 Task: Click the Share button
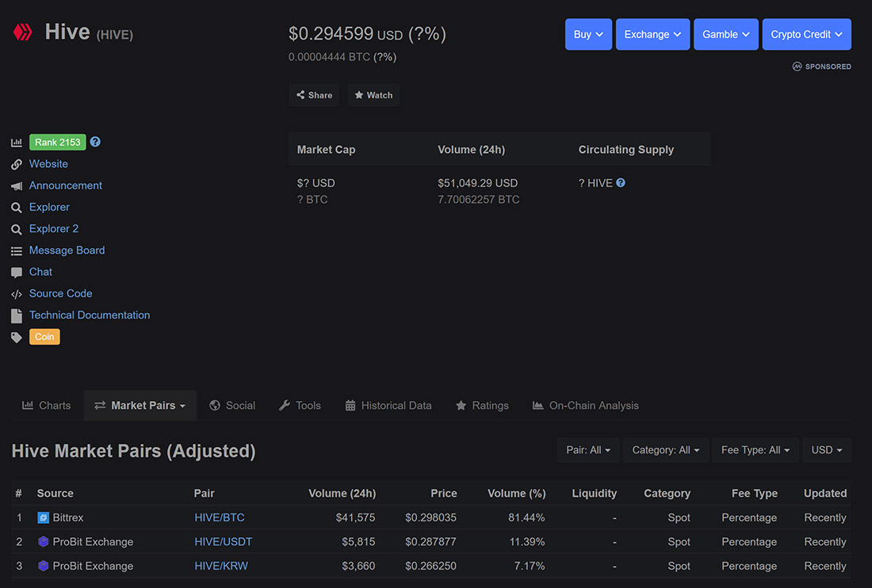point(314,95)
